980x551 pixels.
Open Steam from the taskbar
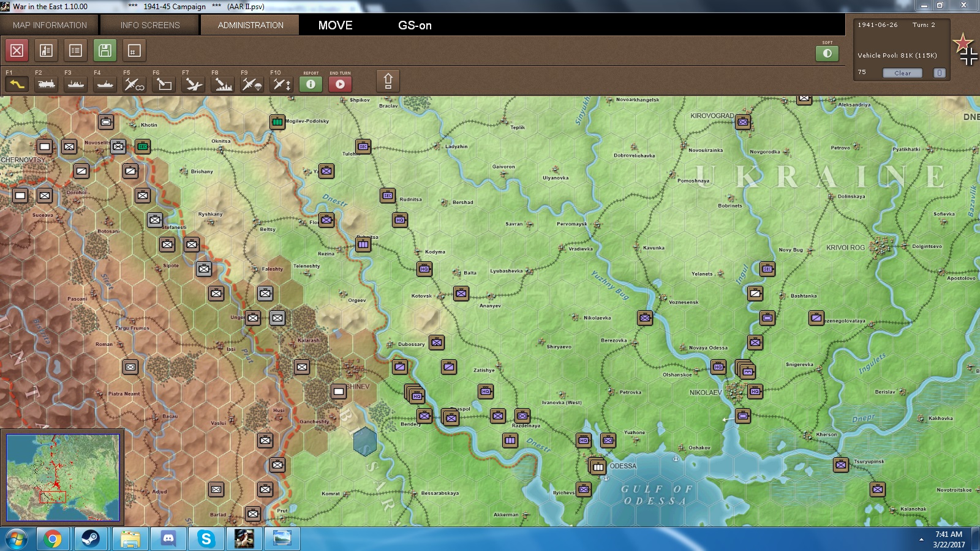(91, 539)
